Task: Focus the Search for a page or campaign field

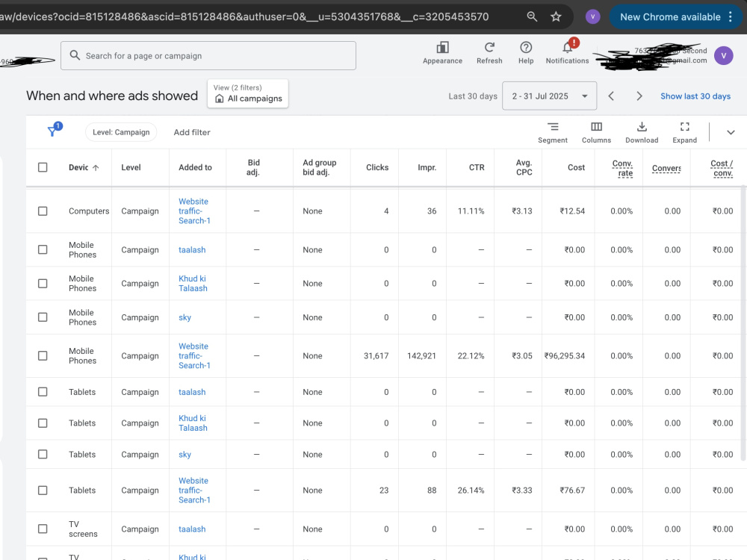Action: point(208,56)
